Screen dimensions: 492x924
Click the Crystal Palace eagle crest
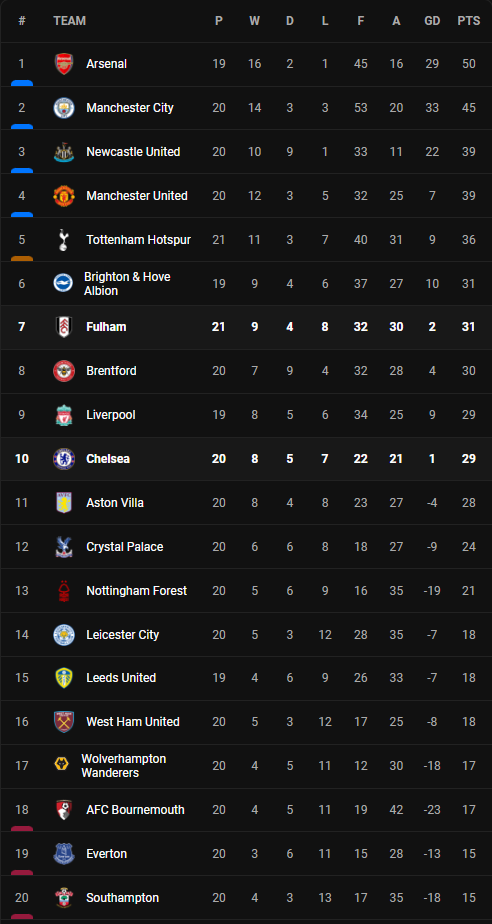click(x=64, y=547)
